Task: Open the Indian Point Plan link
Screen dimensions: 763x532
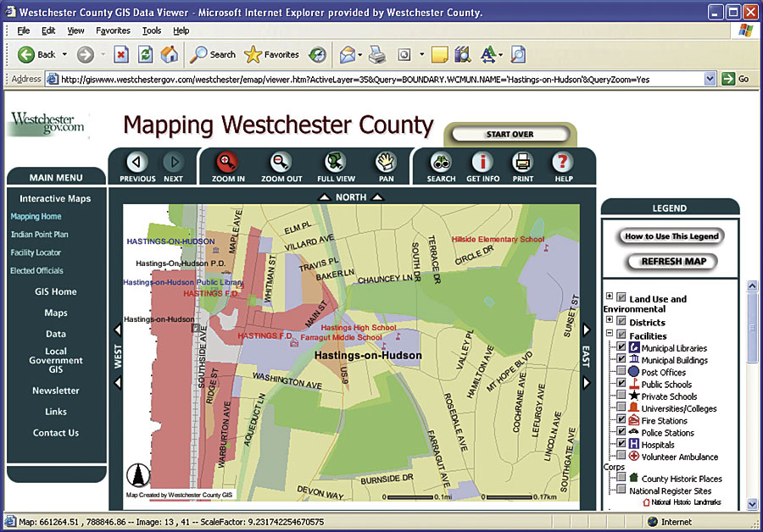Action: [39, 235]
